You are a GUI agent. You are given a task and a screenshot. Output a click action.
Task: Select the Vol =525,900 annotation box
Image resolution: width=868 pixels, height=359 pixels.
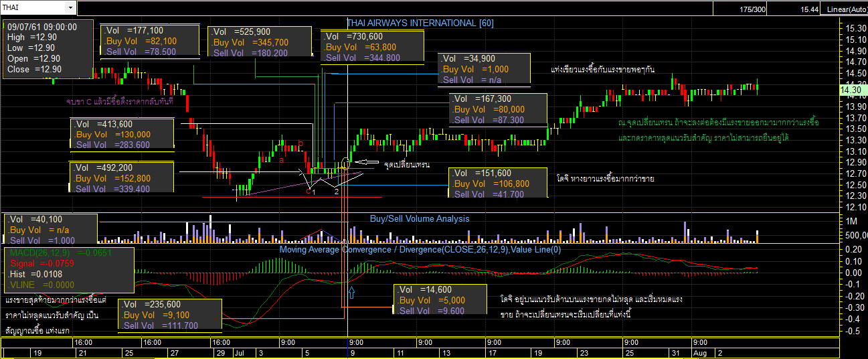260,42
